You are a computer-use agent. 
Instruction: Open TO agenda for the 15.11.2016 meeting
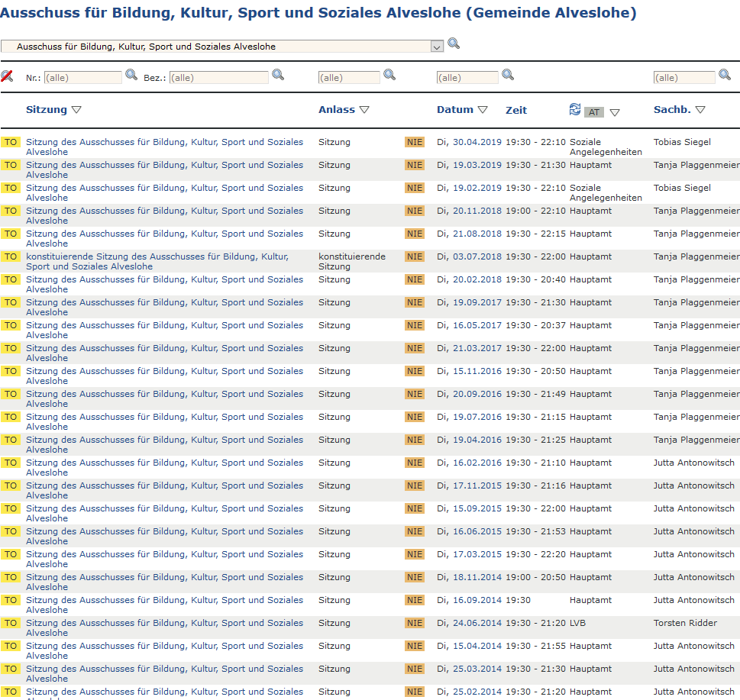(11, 371)
